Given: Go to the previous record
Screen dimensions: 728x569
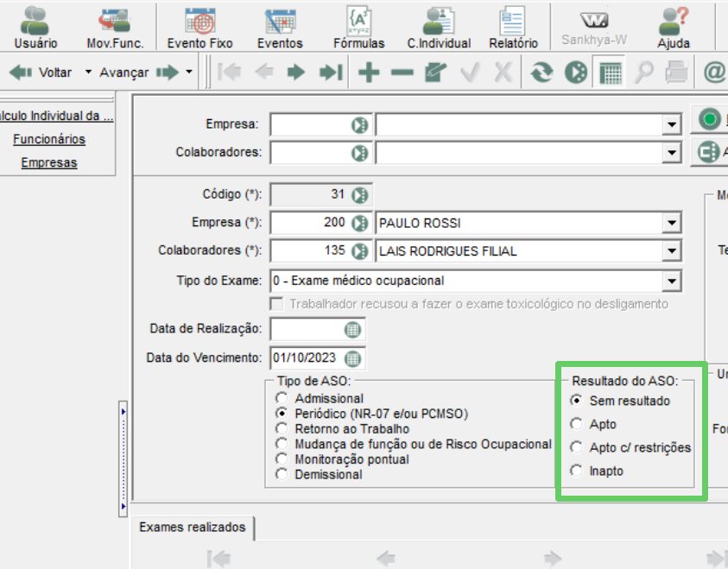Looking at the screenshot, I should click(264, 72).
